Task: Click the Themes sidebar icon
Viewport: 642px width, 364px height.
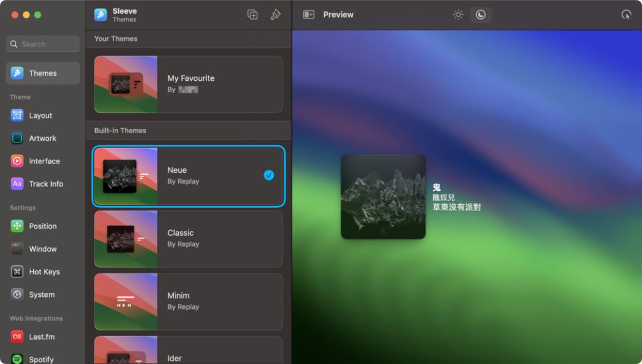Action: point(17,73)
